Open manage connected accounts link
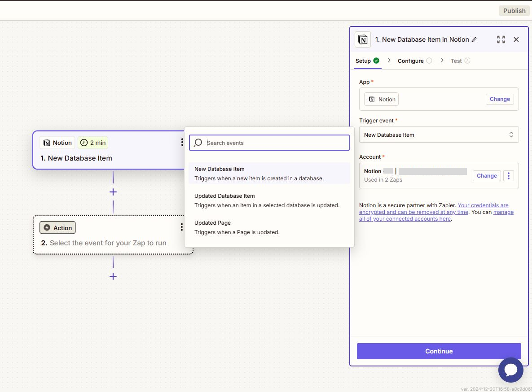Screen dimensions: 532x392 point(436,215)
